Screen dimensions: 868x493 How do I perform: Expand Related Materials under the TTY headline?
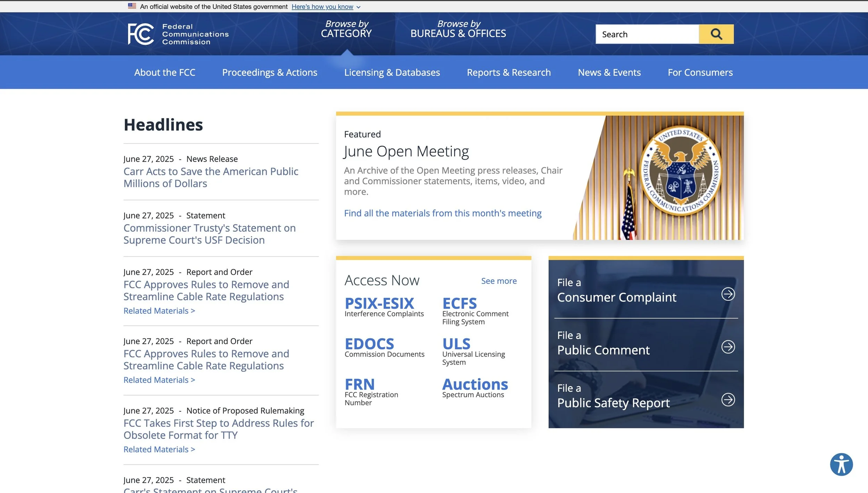point(159,449)
